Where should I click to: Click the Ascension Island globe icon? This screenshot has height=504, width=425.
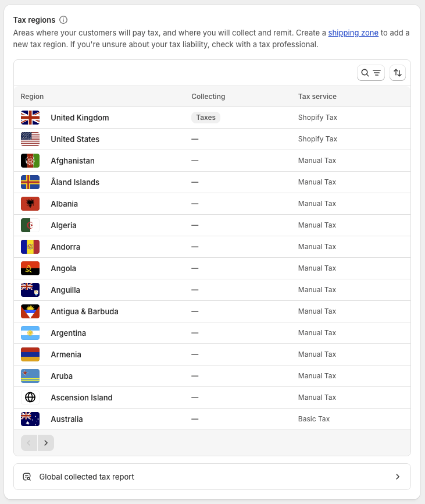point(30,397)
